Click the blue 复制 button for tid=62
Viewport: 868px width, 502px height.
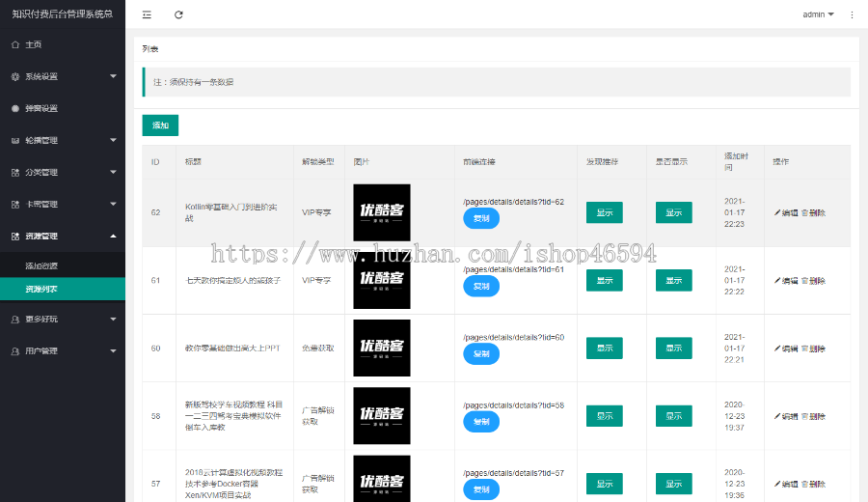pyautogui.click(x=481, y=219)
